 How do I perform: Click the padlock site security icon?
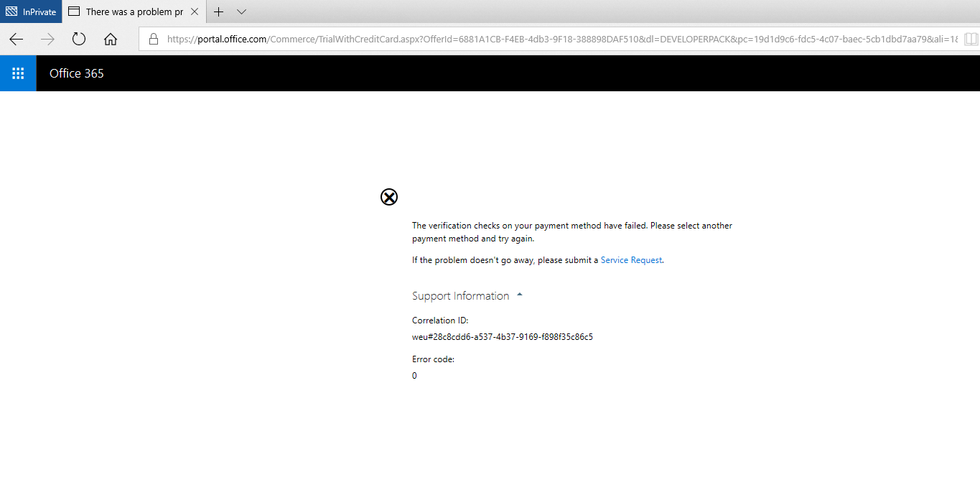coord(153,39)
